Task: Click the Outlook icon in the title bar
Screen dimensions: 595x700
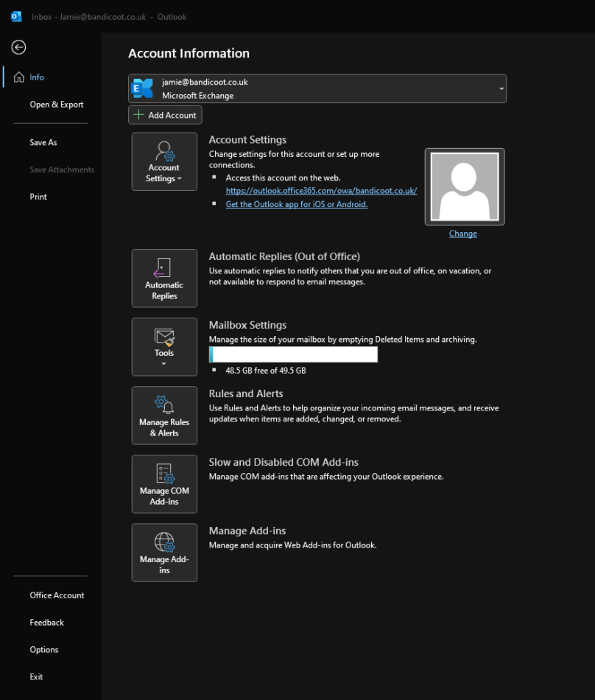Action: point(15,16)
